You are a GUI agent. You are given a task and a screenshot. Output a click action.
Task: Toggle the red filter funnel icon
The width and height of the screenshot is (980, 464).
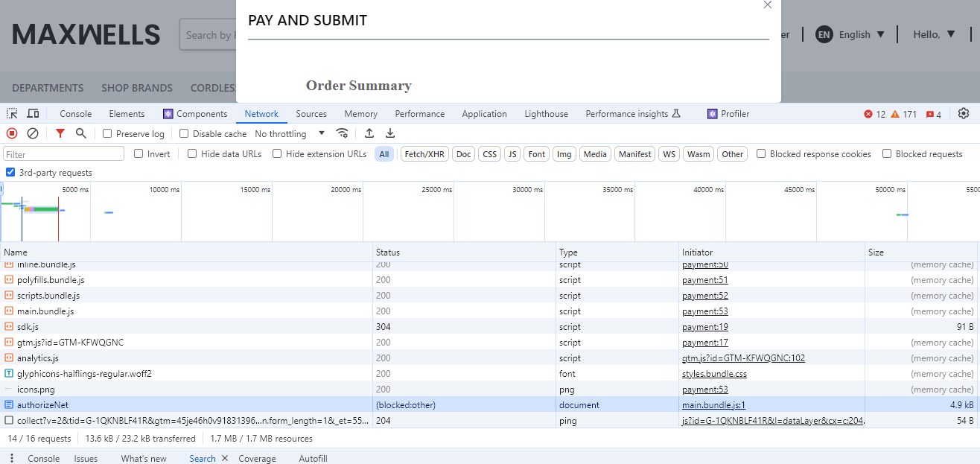pos(60,133)
